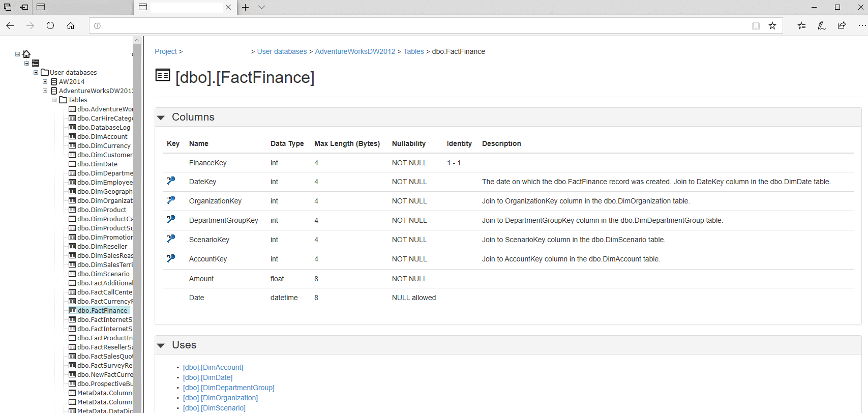Collapse the Uses section
The width and height of the screenshot is (868, 413).
[161, 345]
